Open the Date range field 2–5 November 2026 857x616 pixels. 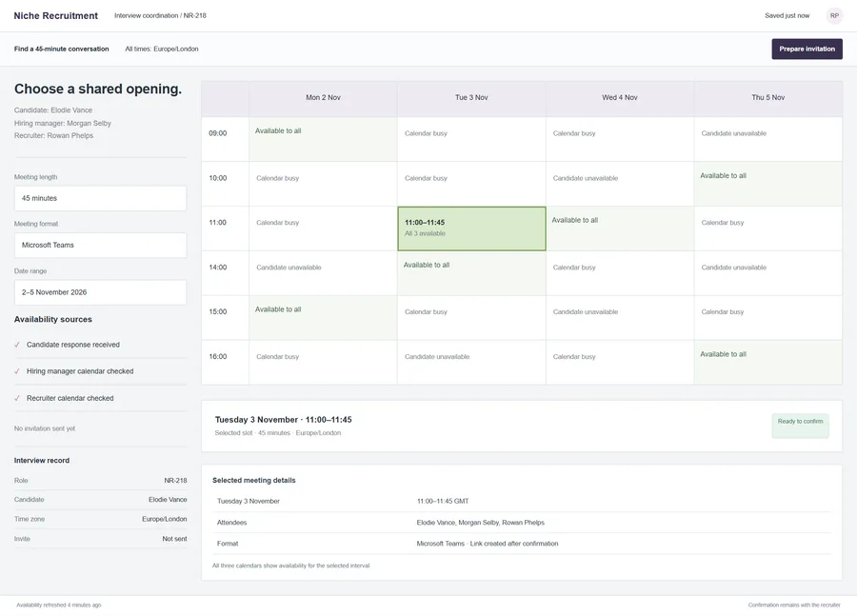tap(101, 292)
